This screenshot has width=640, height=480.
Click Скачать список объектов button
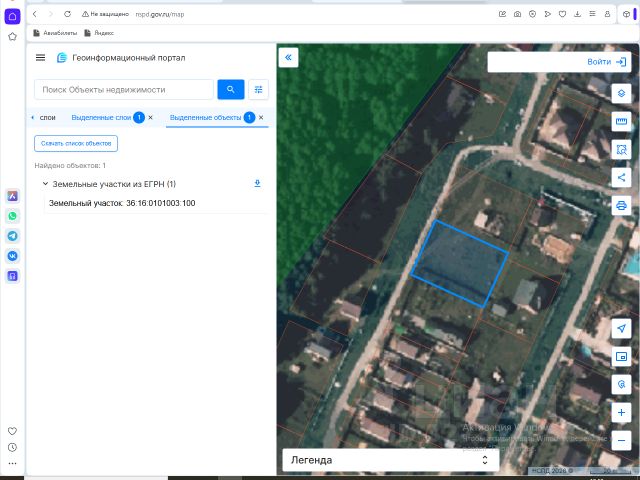76,143
